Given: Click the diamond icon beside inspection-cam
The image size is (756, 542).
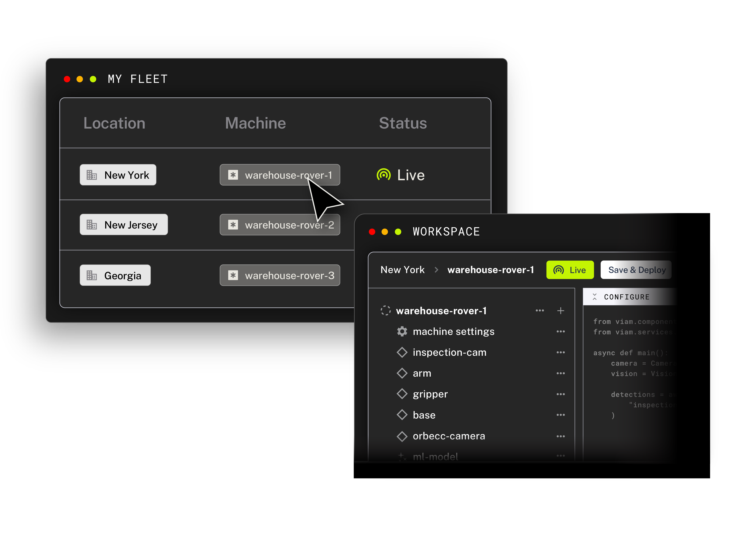Looking at the screenshot, I should 402,352.
